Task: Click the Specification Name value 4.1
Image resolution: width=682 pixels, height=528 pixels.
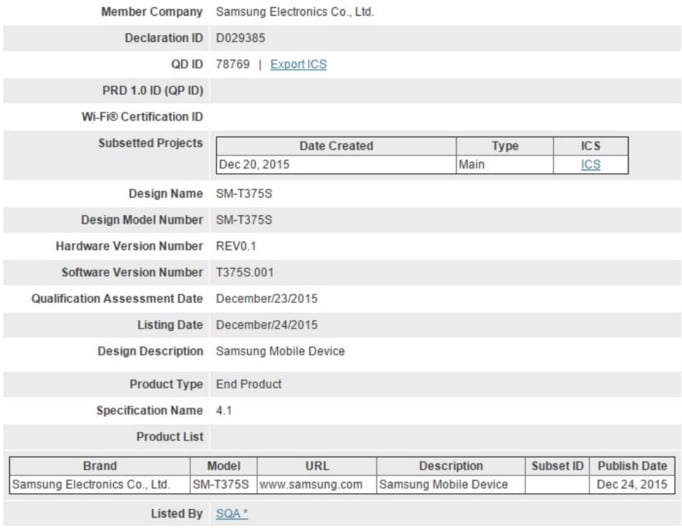Action: point(224,411)
